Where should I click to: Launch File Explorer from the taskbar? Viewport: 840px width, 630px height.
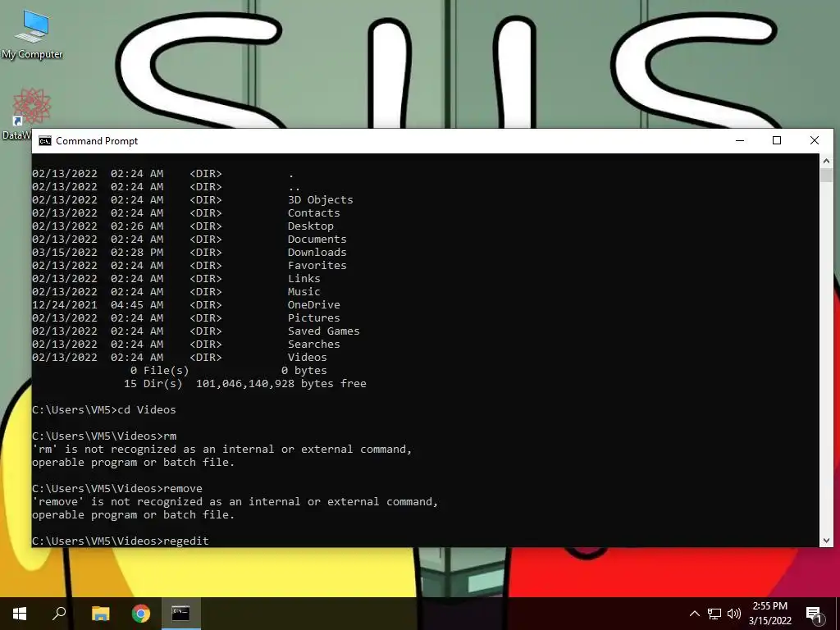click(100, 614)
